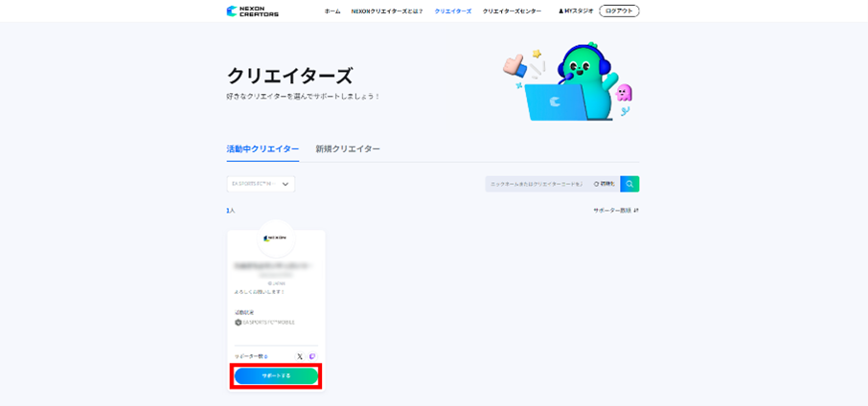Click the 1人 result count text
The image size is (868, 406).
[x=230, y=211]
